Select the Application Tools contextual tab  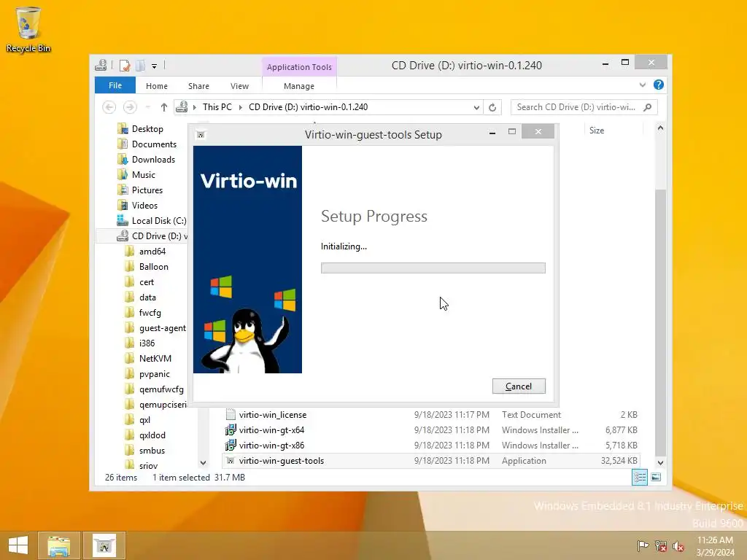299,67
